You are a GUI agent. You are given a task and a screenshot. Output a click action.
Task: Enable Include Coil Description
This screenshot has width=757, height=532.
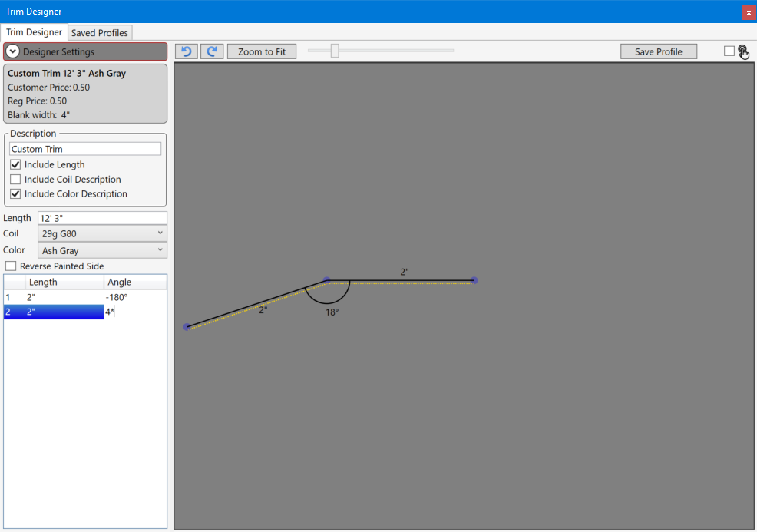click(x=15, y=180)
